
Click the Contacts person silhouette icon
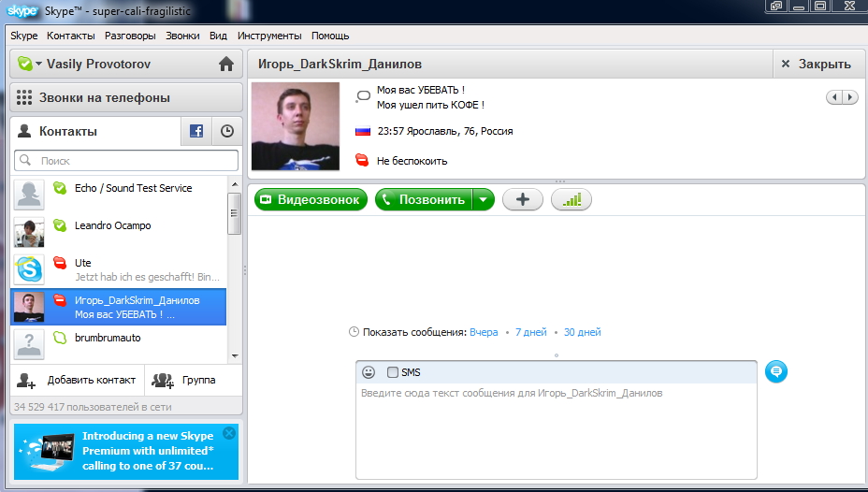(x=24, y=131)
